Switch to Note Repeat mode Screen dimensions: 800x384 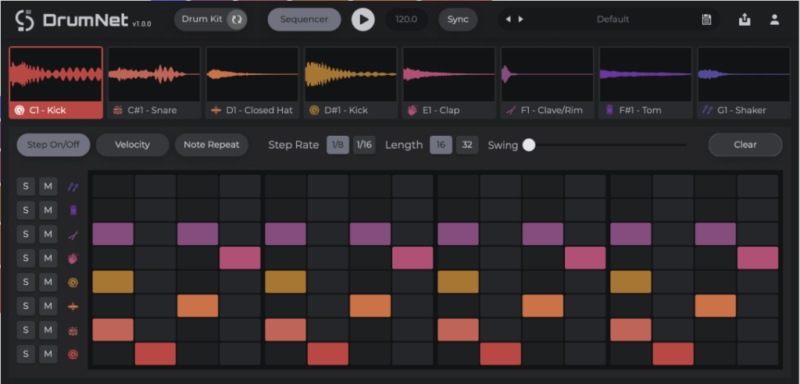point(211,145)
